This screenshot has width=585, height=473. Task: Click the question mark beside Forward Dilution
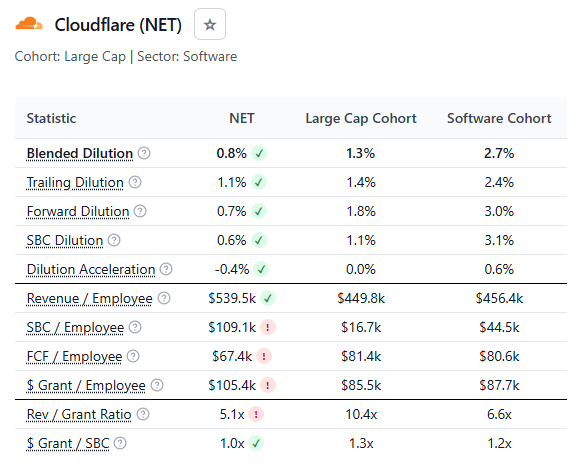140,211
